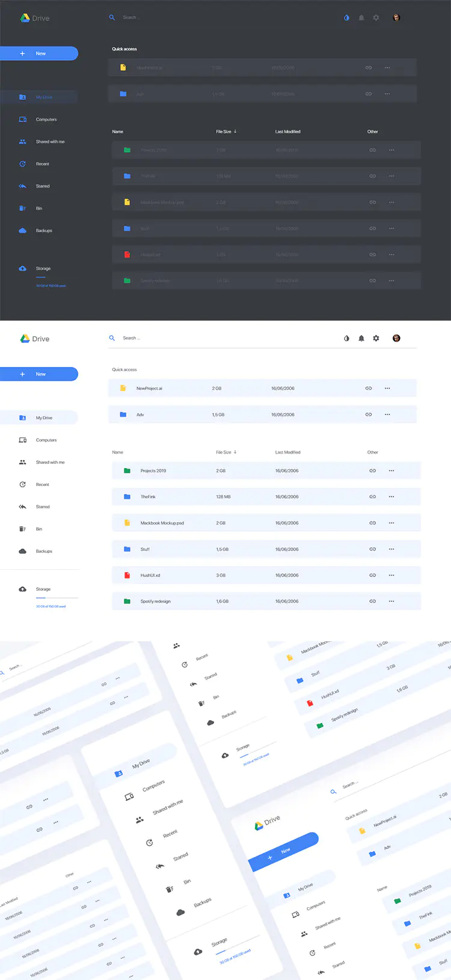Click the Drive logo in the light theme
Screen dimensions: 451x980
(x=35, y=339)
